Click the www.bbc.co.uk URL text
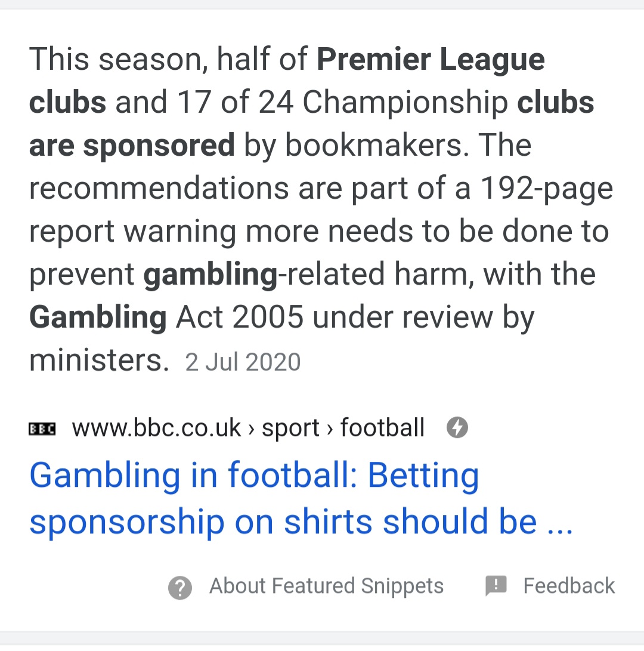 pos(156,428)
